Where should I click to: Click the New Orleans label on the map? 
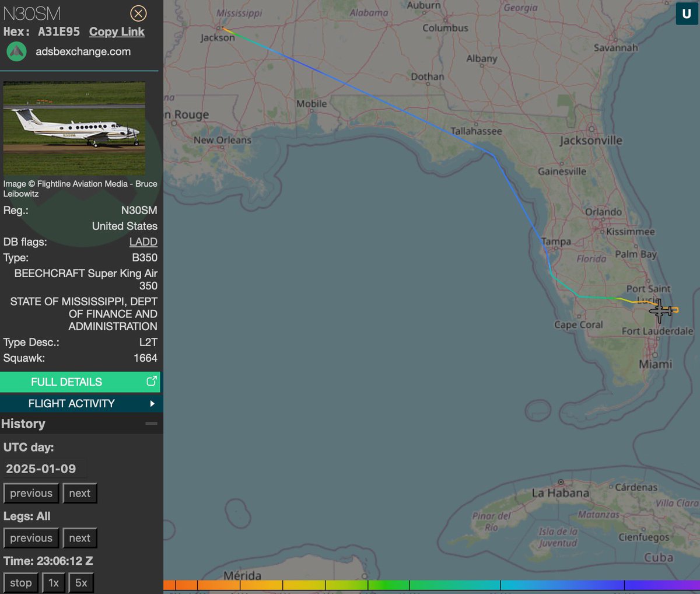(222, 140)
